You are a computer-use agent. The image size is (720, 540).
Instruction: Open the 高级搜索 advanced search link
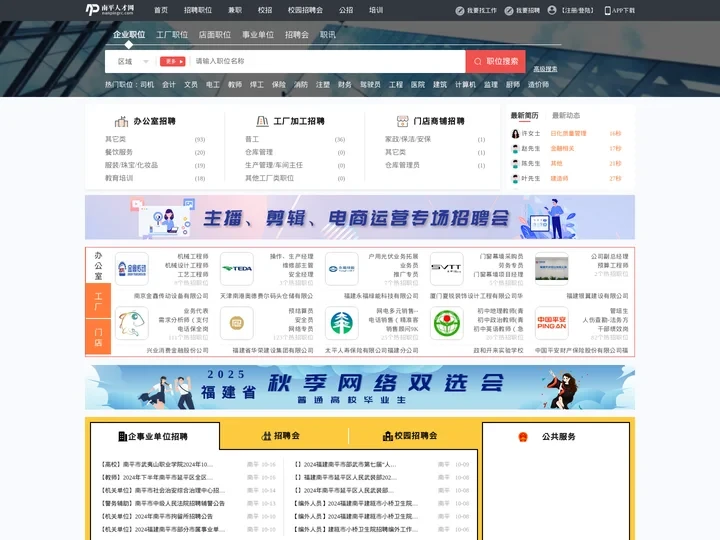click(545, 69)
